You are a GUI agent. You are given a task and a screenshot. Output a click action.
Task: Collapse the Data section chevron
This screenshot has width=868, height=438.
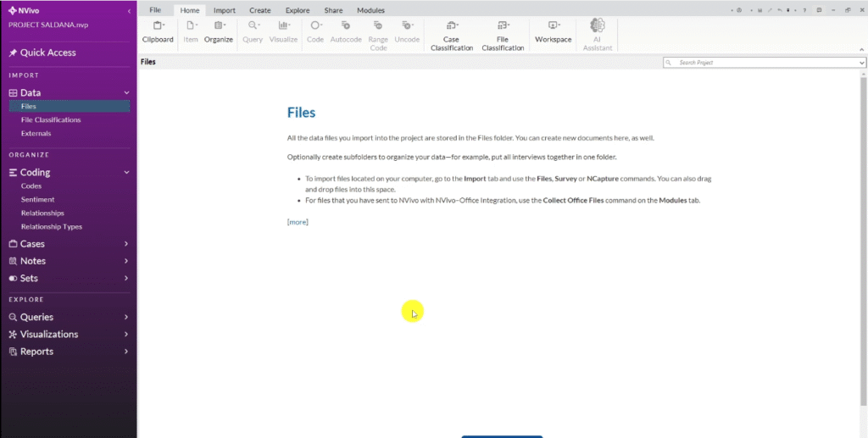(x=126, y=92)
